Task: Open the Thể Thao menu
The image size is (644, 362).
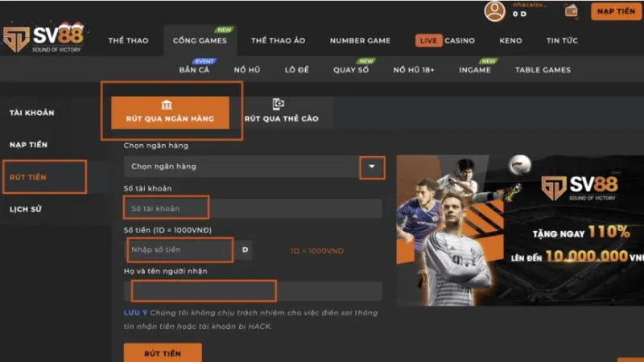Action: (128, 41)
